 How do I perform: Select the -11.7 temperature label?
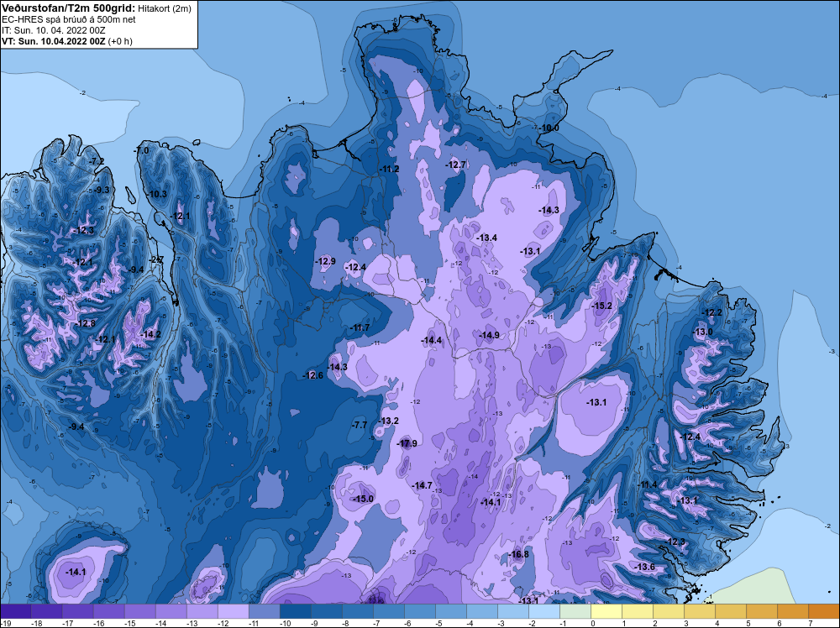click(x=360, y=327)
